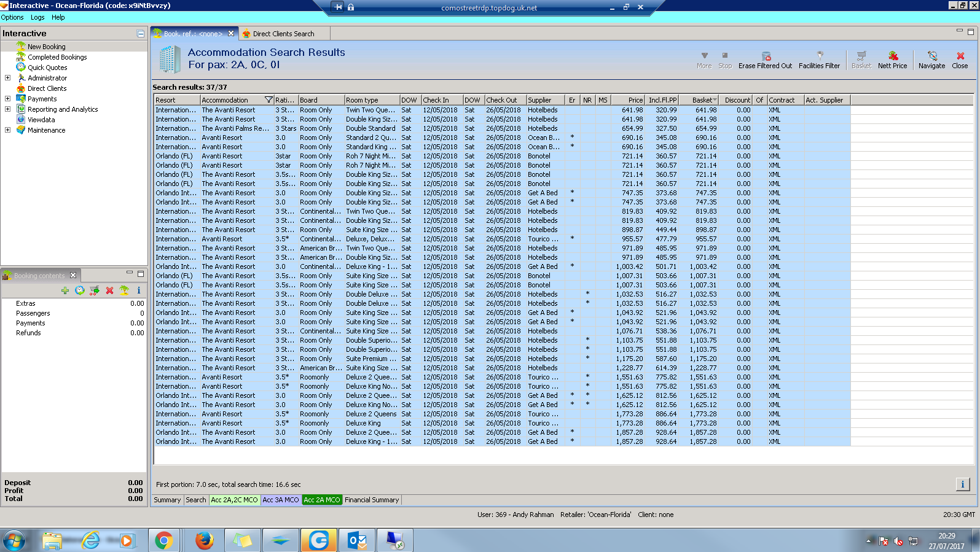Select Quick Quotes in the navigation tree
This screenshot has height=552, width=980.
47,68
